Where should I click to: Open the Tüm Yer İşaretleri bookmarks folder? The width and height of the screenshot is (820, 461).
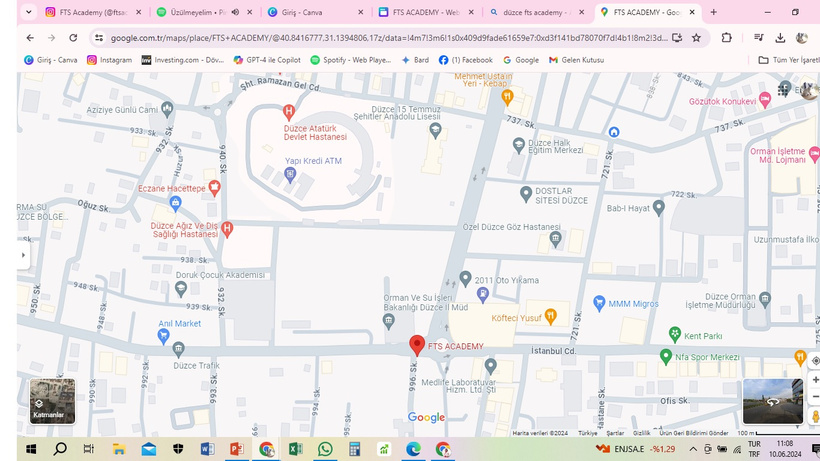pos(787,60)
